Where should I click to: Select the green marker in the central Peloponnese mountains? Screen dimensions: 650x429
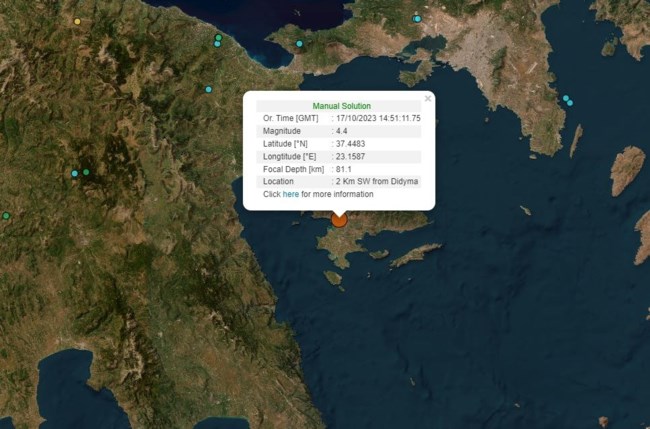pos(86,172)
